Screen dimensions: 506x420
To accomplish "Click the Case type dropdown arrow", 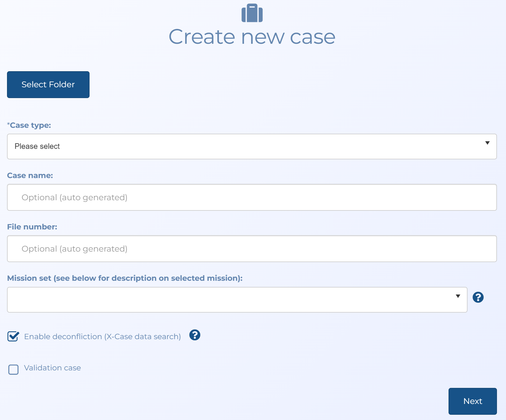I will (x=487, y=143).
